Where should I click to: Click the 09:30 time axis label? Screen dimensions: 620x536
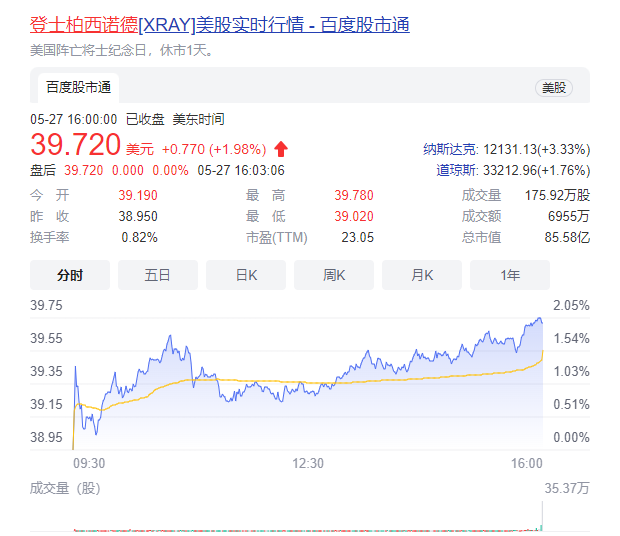click(x=89, y=463)
